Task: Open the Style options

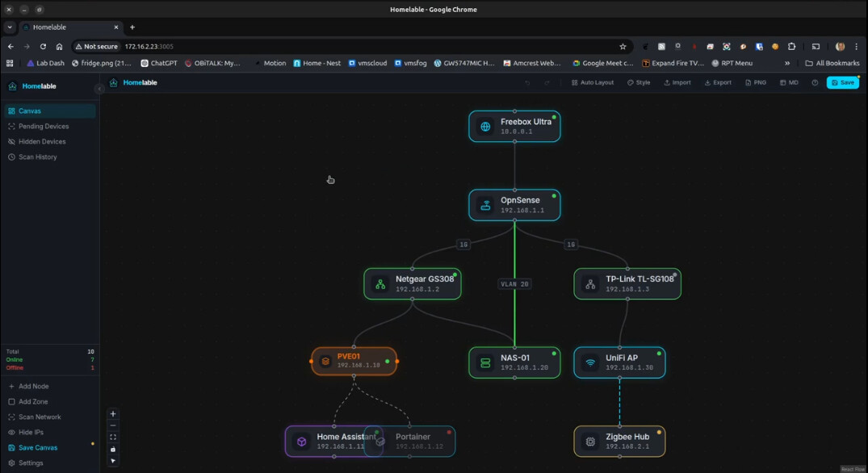Action: click(x=639, y=82)
